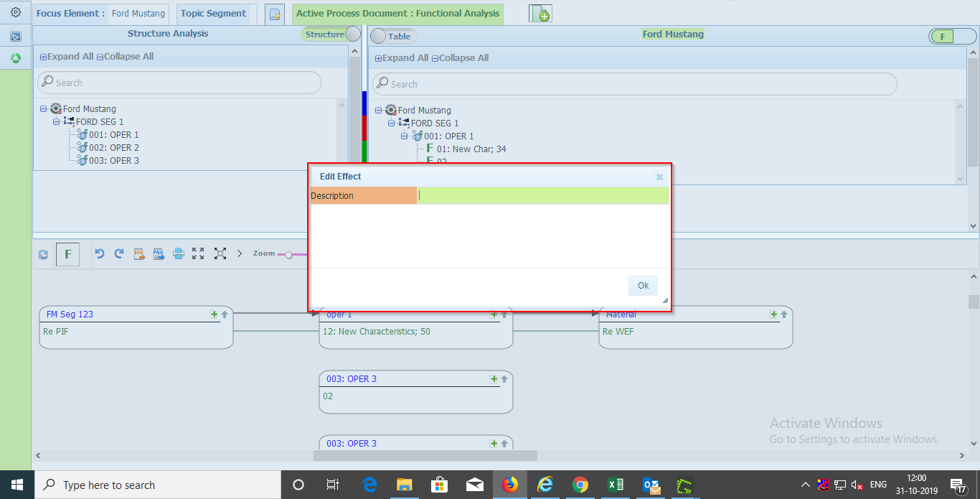Click the Description field in Edit Effect dialog
The width and height of the screenshot is (980, 499).
pos(543,195)
